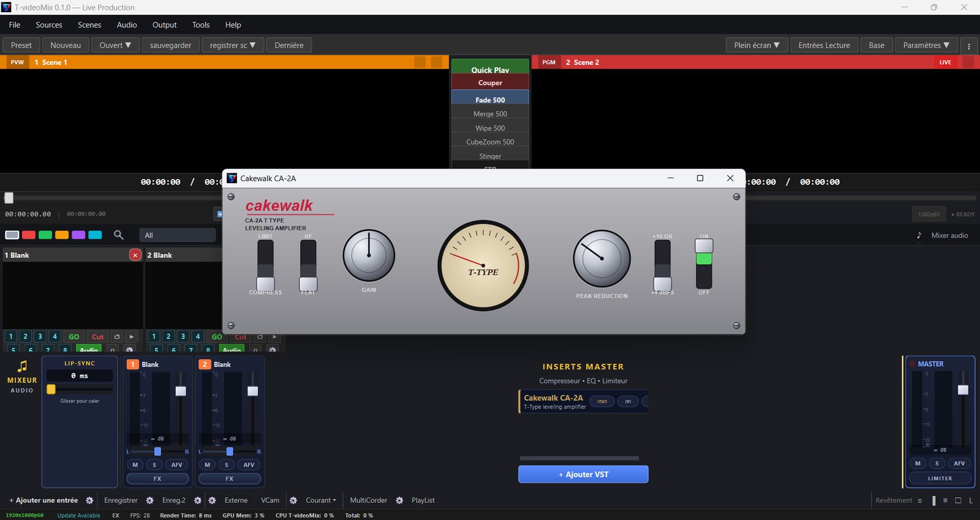Open the gear beside Enreg.2
980x520 pixels.
pyautogui.click(x=198, y=500)
